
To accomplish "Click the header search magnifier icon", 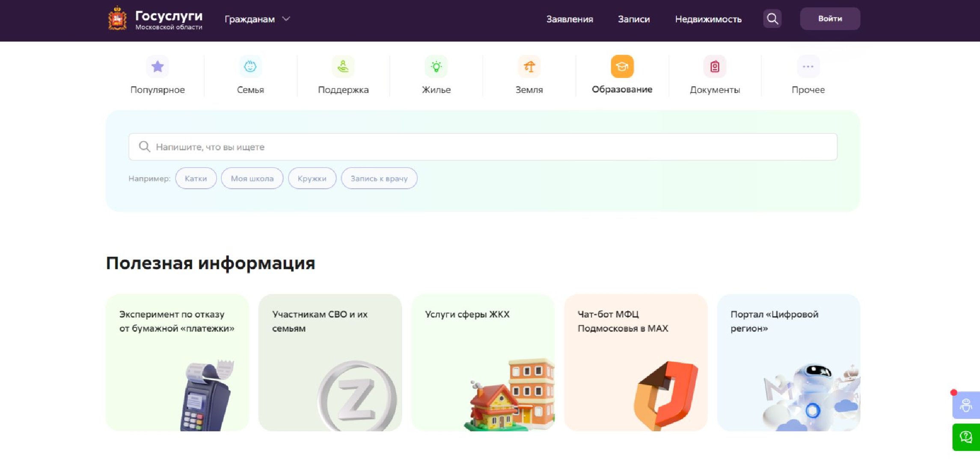I will (772, 19).
